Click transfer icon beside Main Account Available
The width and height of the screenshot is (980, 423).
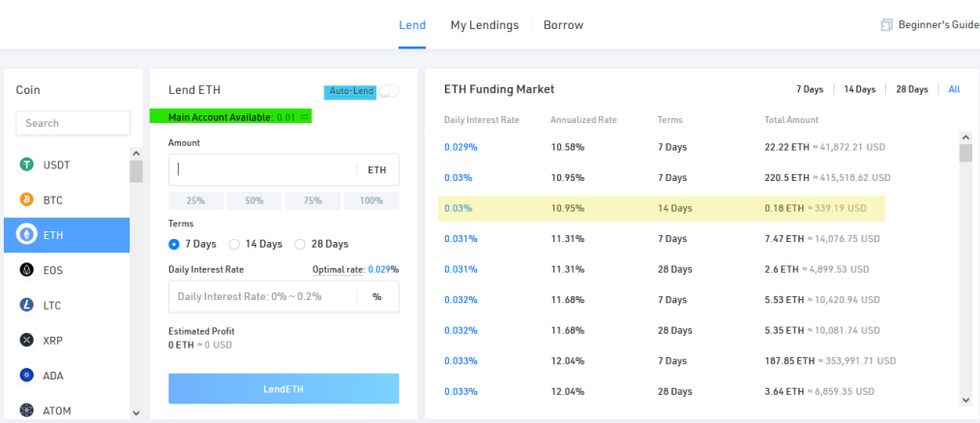pyautogui.click(x=305, y=117)
